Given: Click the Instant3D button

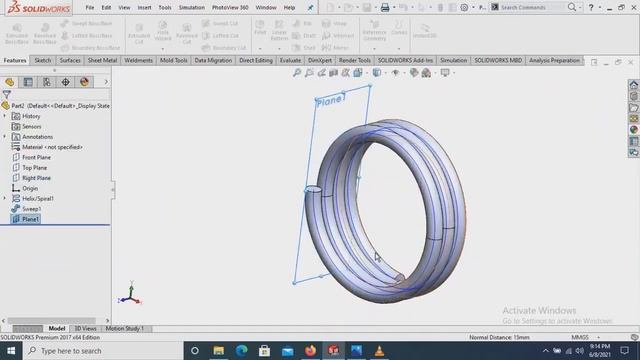Looking at the screenshot, I should [424, 31].
